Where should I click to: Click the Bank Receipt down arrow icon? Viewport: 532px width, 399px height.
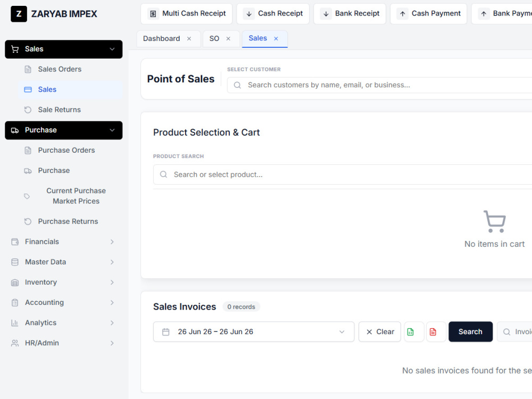point(326,14)
